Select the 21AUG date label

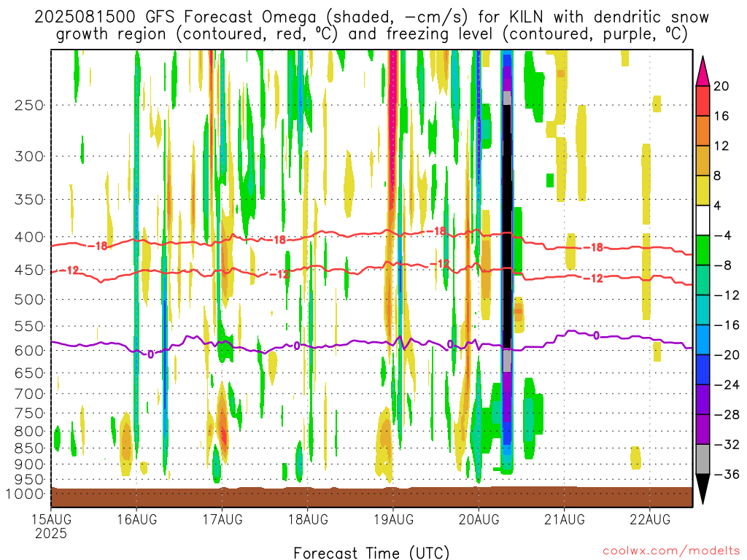click(565, 519)
